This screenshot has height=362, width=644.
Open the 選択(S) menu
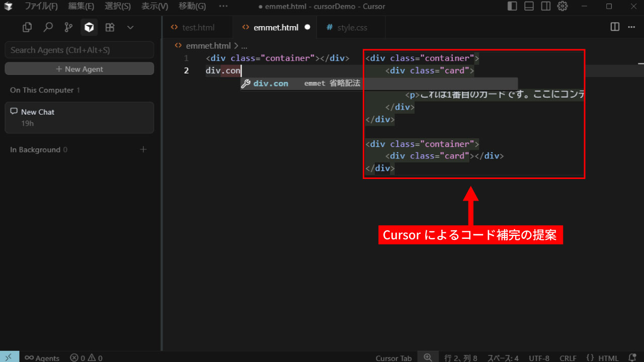[118, 7]
